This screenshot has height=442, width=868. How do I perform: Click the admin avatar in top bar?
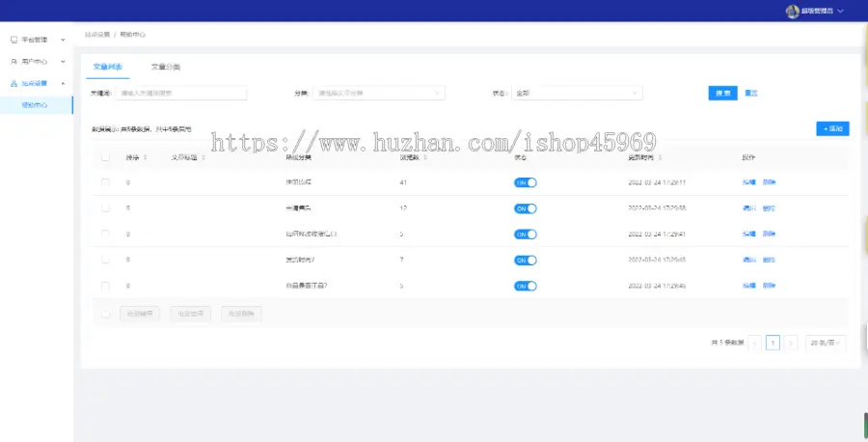tap(793, 12)
